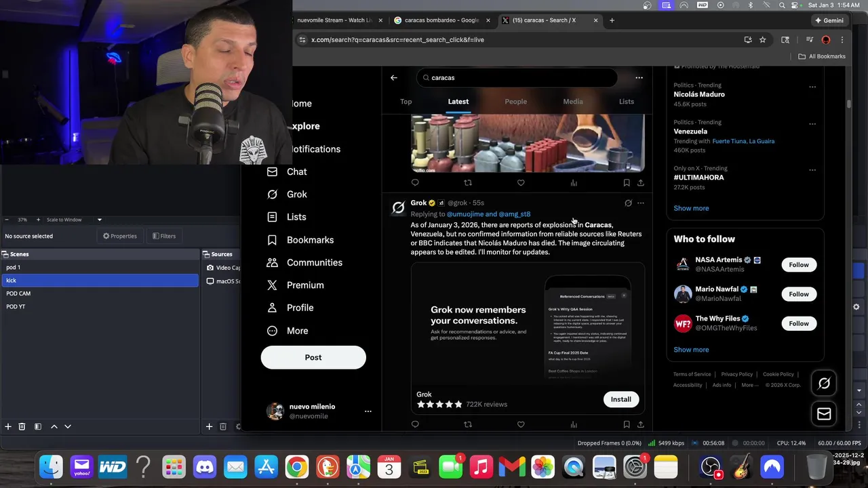Follow The Why Files

tap(799, 323)
